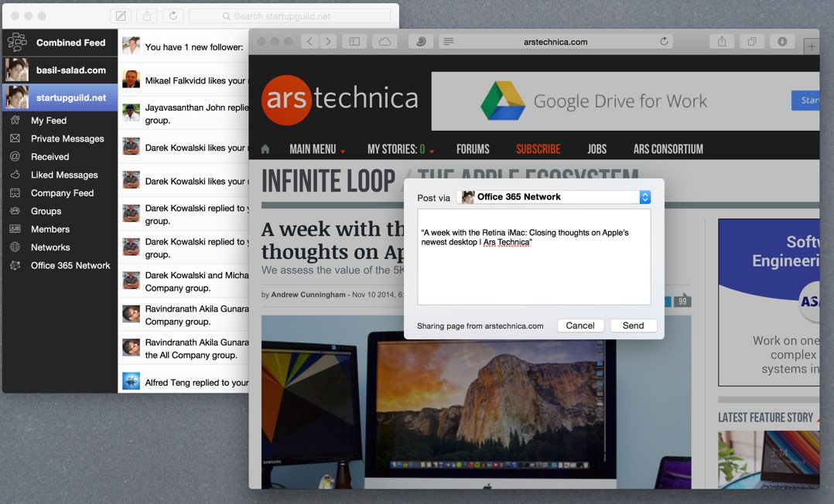834x504 pixels.
Task: Open the JOBS menu item
Action: click(x=596, y=149)
